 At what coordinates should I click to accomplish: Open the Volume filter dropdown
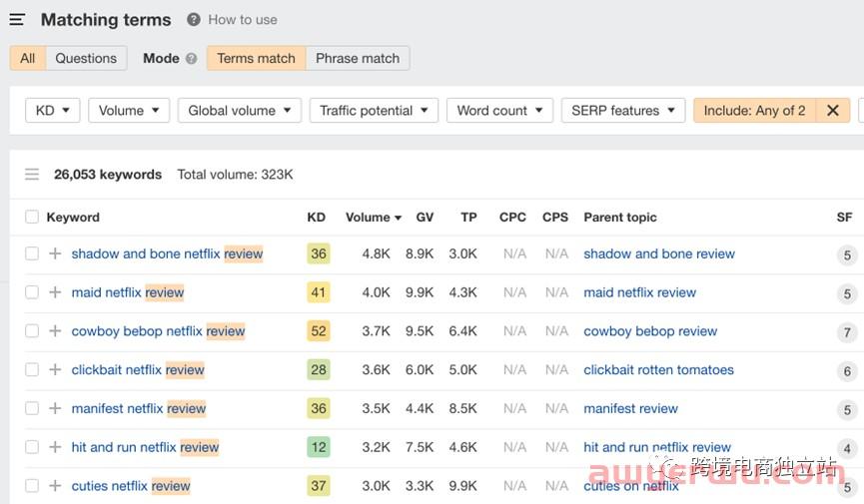(129, 111)
